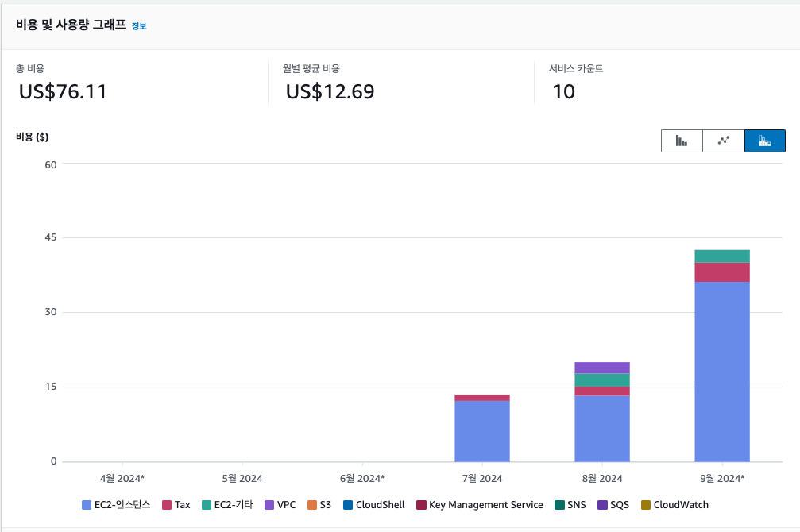The image size is (800, 532).
Task: Click the 9월 2024* axis label
Action: point(722,479)
